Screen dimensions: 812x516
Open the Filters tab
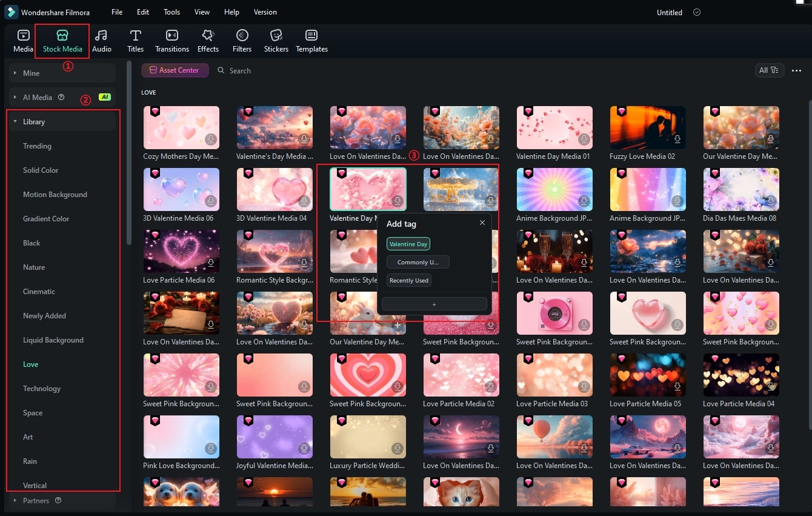point(242,41)
